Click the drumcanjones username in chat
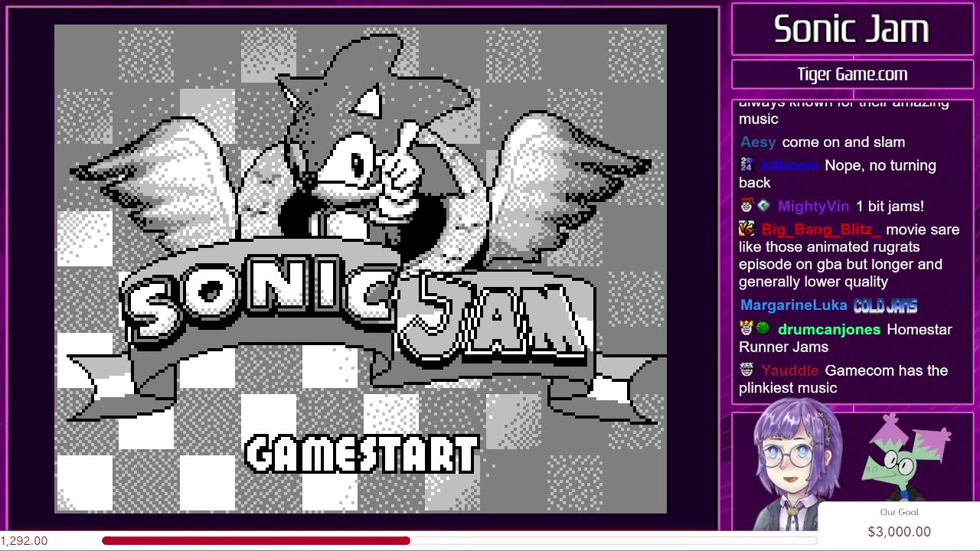980x551 pixels. pyautogui.click(x=828, y=330)
